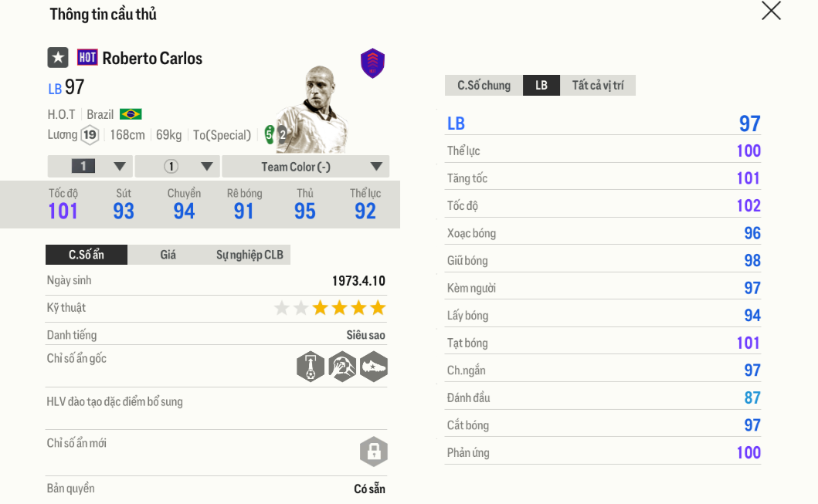
Task: Open the Sự nghiệp CLB tab
Action: pos(249,255)
